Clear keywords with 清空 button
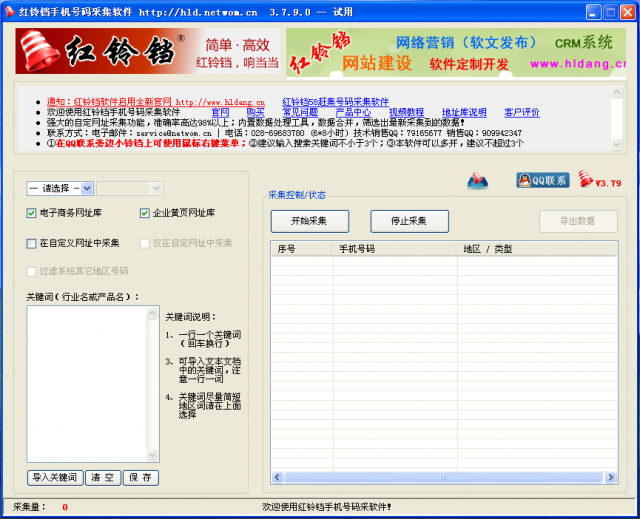640x519 pixels. (x=103, y=478)
